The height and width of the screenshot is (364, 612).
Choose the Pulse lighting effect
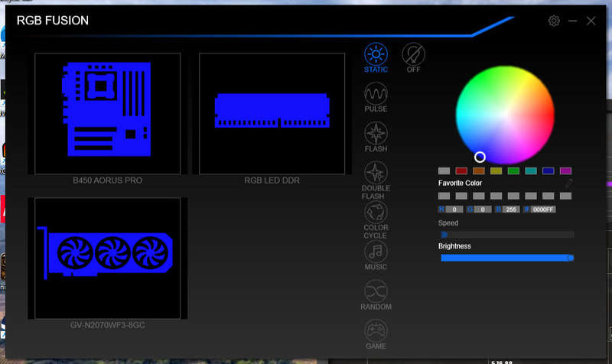click(376, 93)
